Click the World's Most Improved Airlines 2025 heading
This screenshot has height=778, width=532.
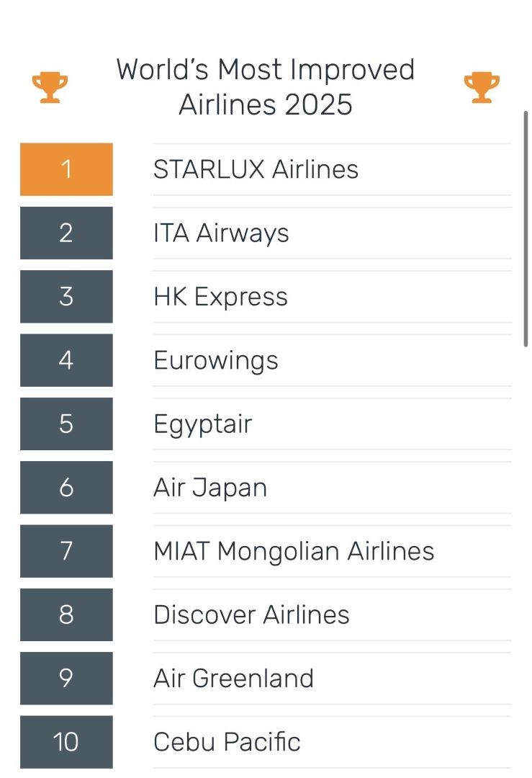[x=266, y=87]
